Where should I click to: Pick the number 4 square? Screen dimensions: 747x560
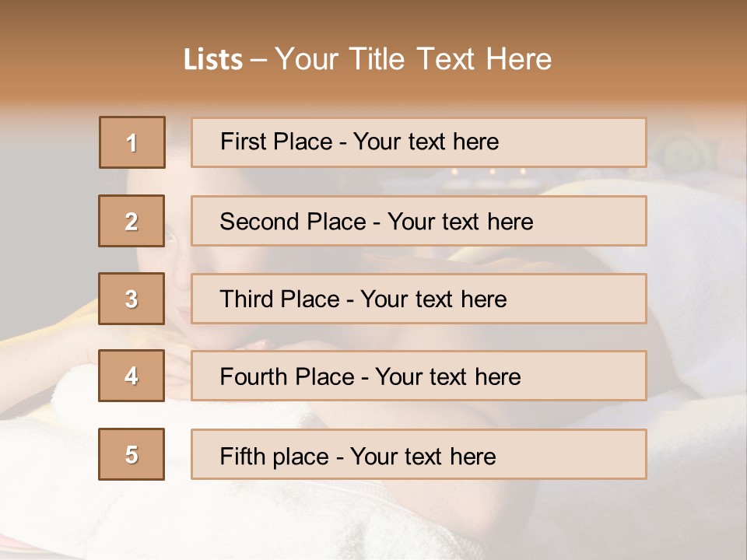pos(132,376)
